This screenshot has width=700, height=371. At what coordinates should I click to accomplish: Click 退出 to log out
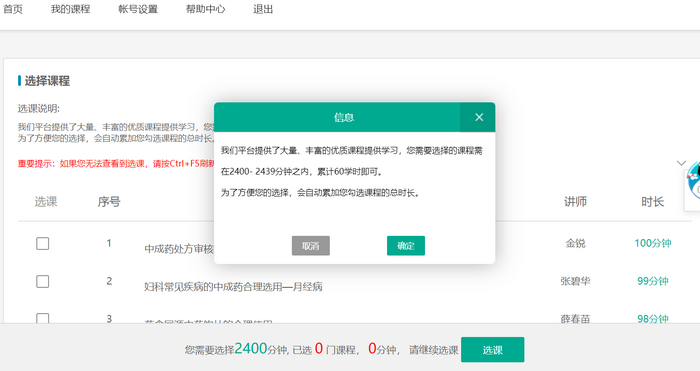(x=263, y=9)
